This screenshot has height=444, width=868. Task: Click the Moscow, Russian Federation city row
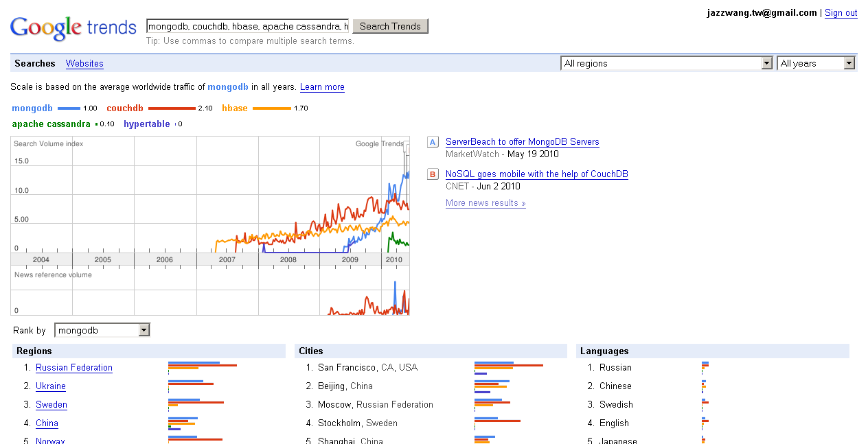376,405
